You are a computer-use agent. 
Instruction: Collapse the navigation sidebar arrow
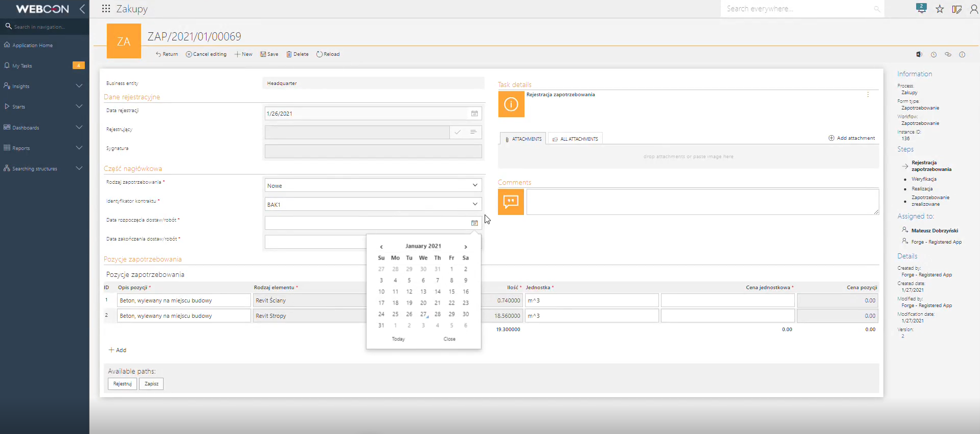pos(82,9)
